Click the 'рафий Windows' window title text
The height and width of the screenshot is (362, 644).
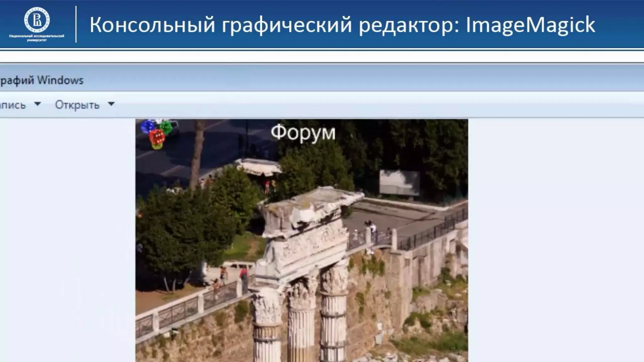42,80
